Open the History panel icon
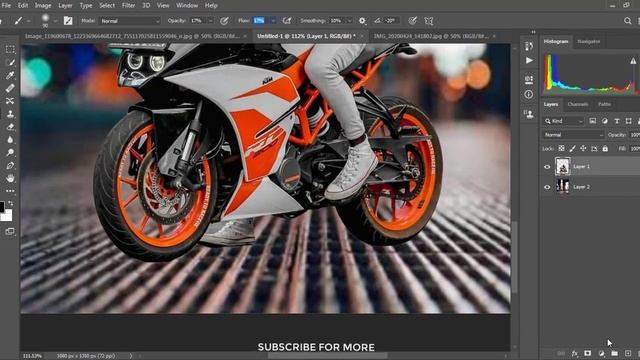The height and width of the screenshot is (360, 640). (529, 46)
